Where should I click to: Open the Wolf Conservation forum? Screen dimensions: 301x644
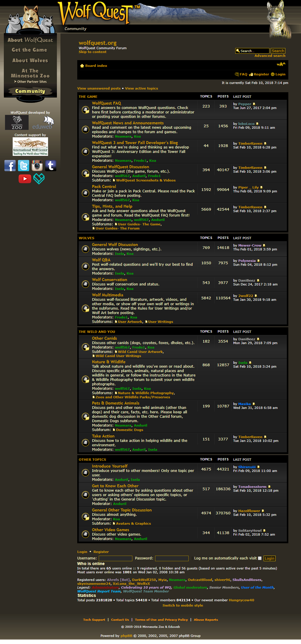click(x=109, y=280)
